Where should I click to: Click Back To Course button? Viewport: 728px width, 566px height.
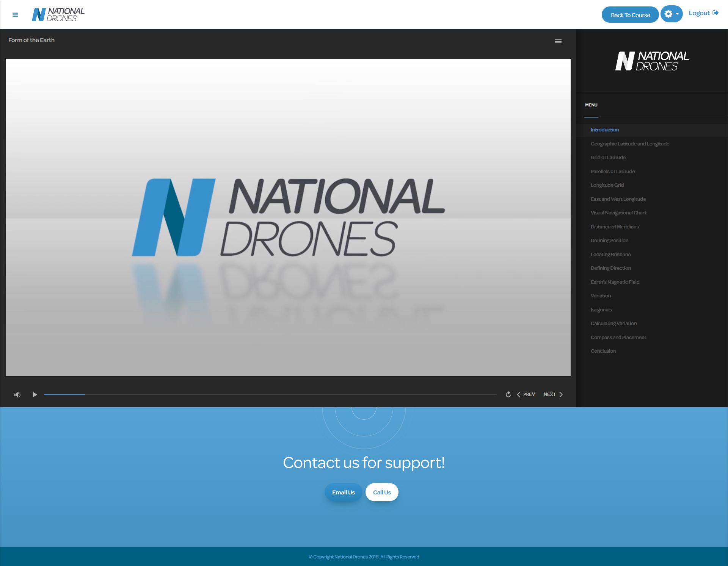[x=630, y=15]
